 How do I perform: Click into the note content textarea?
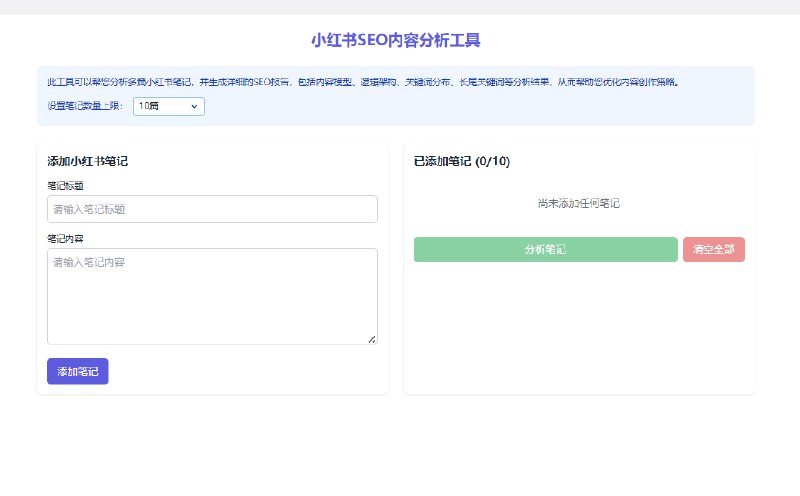point(212,296)
